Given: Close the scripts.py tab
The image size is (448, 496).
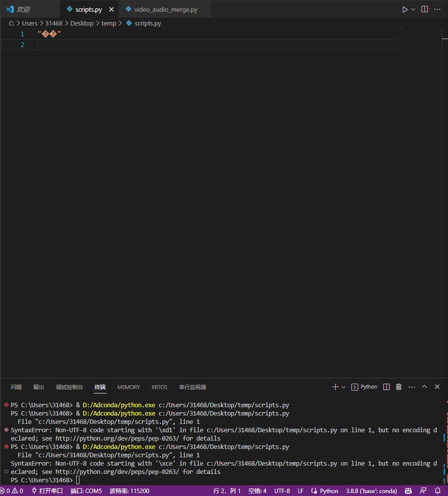Looking at the screenshot, I should pos(111,9).
